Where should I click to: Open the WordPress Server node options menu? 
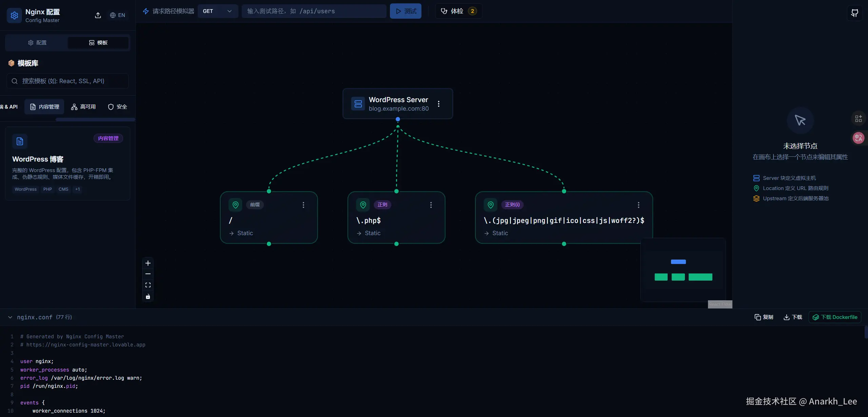pyautogui.click(x=439, y=104)
